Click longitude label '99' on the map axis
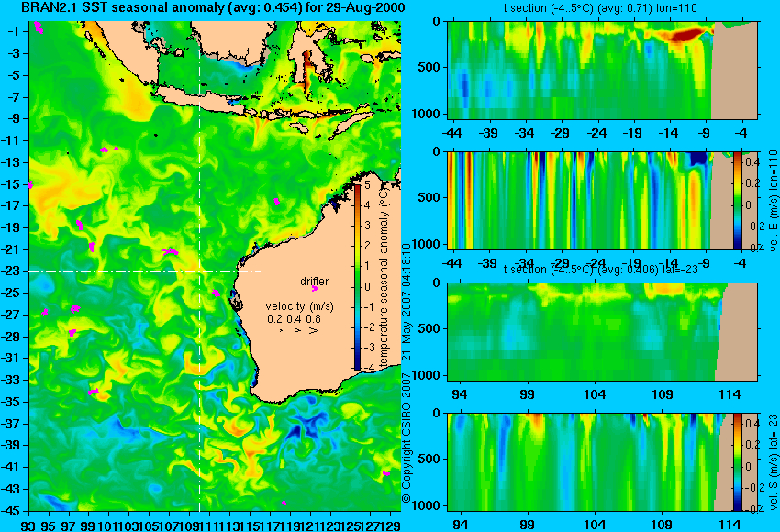Viewport: 780px width, 532px height. point(88,526)
